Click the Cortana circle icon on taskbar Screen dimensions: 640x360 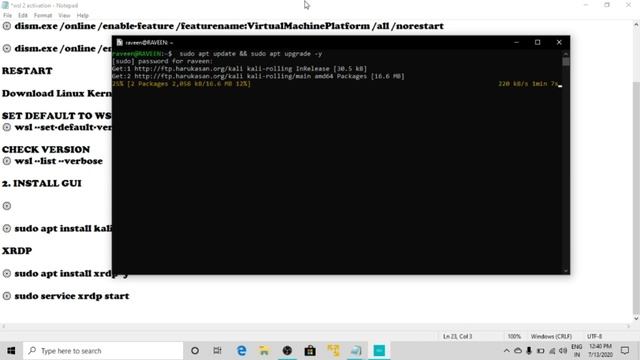pyautogui.click(x=195, y=351)
